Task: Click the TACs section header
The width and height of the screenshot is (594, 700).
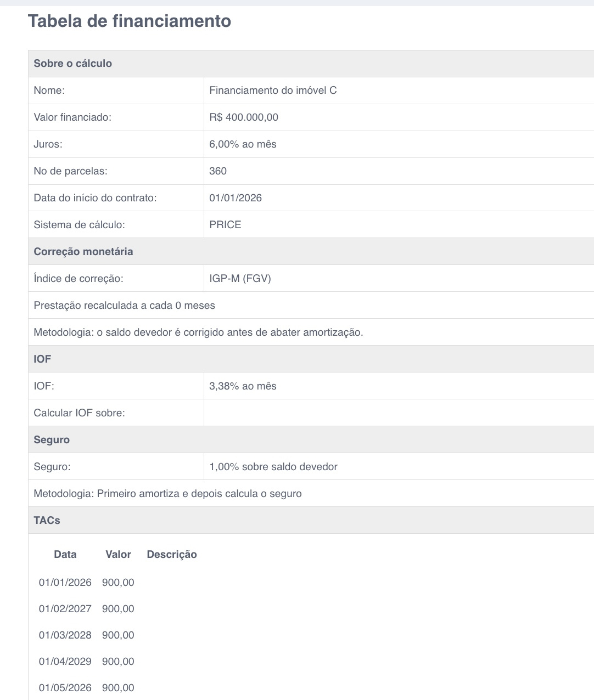Action: pyautogui.click(x=47, y=521)
